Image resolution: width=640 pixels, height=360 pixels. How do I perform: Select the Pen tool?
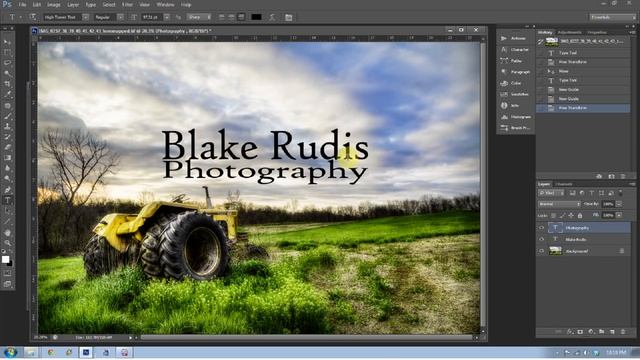[7, 190]
